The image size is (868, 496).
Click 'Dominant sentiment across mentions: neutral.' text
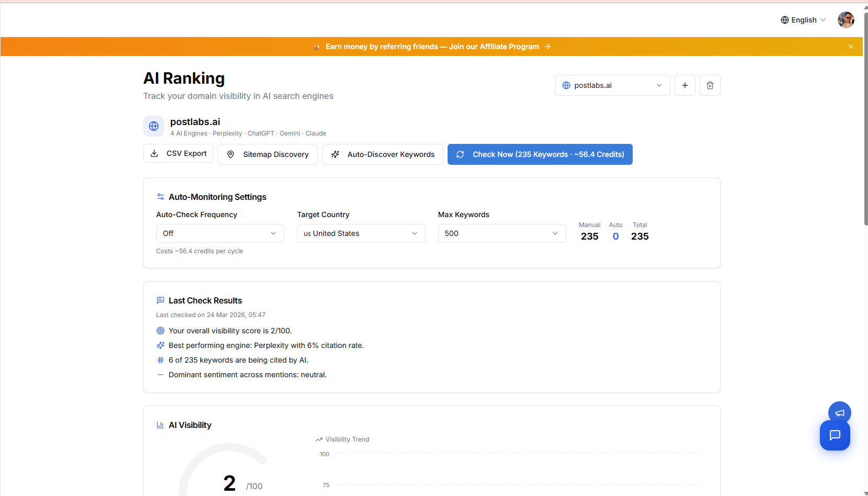(x=248, y=375)
